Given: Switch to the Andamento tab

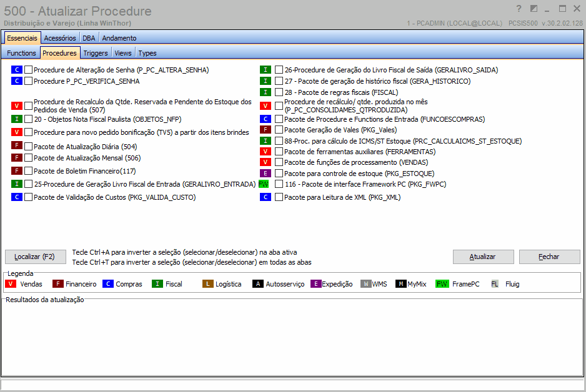Looking at the screenshot, I should [119, 38].
